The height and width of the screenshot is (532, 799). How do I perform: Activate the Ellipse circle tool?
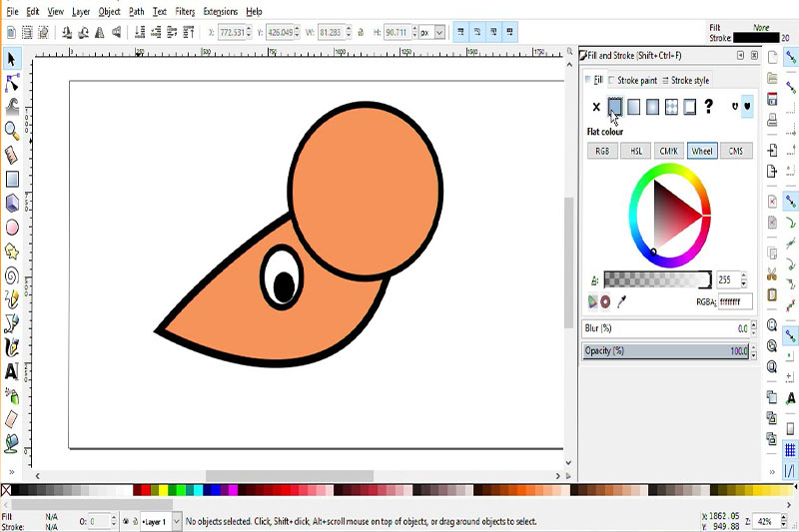point(12,227)
